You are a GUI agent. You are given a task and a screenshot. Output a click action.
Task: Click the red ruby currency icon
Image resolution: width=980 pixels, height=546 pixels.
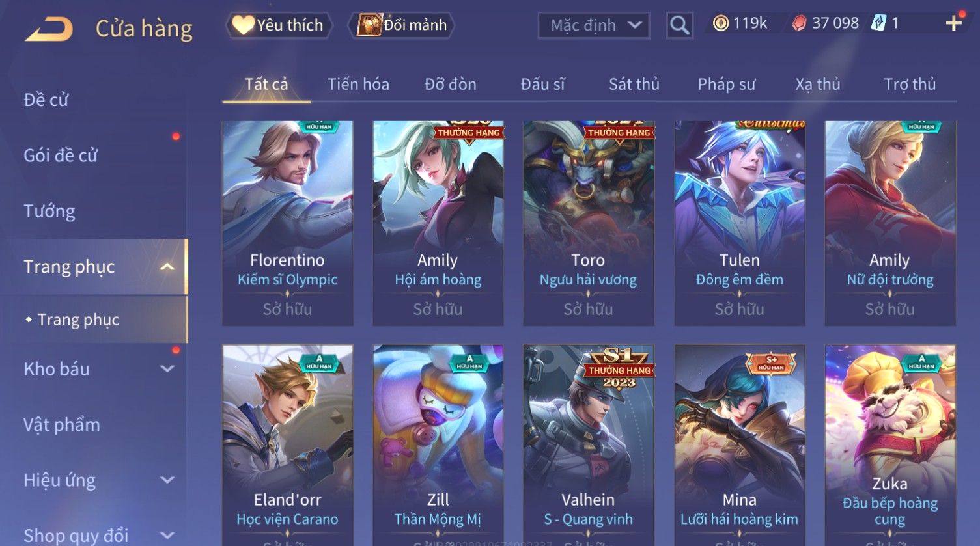(799, 24)
